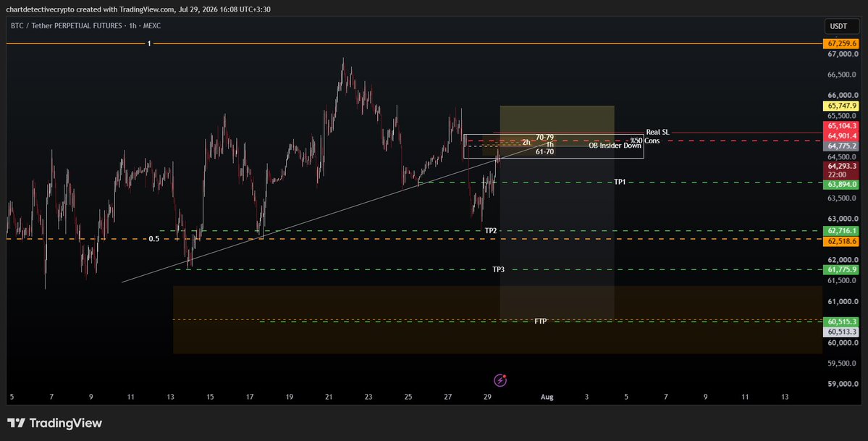Select the 17 date on the time axis

250,397
